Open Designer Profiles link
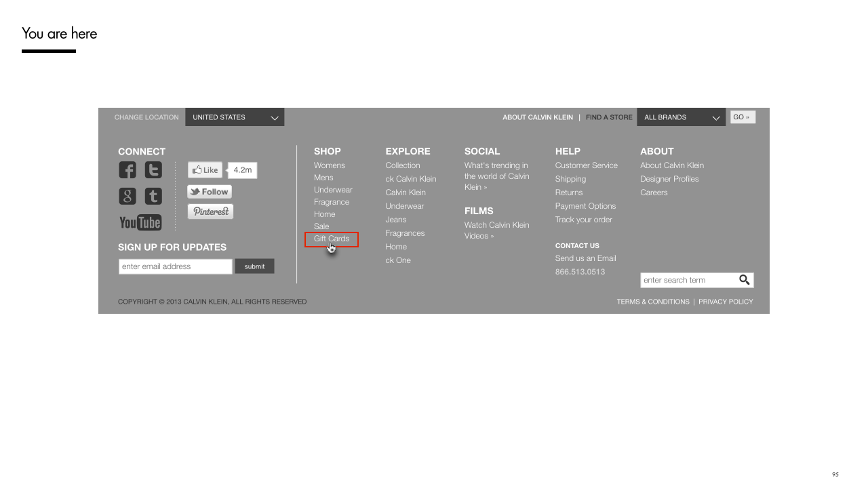Viewport: 868px width, 488px height. coord(669,179)
